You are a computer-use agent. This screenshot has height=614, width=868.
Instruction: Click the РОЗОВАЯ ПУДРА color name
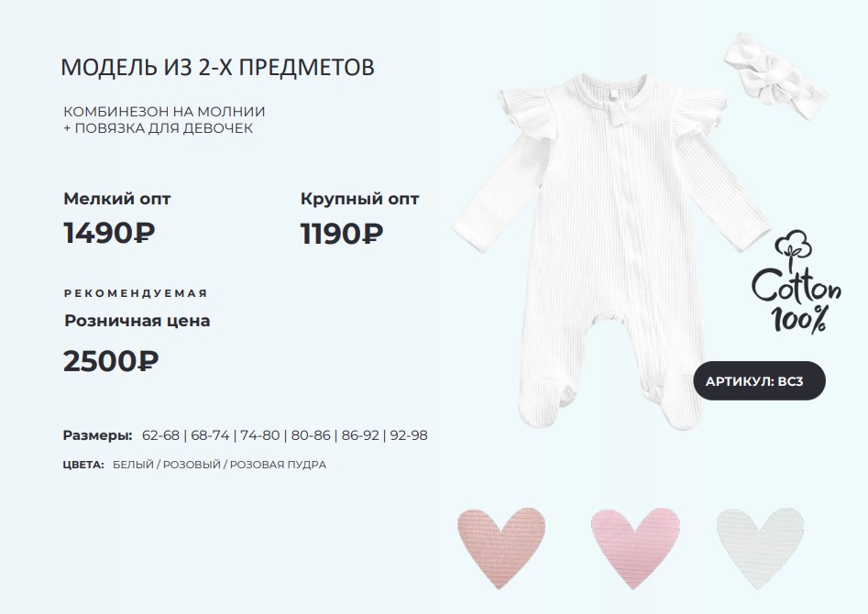click(278, 465)
